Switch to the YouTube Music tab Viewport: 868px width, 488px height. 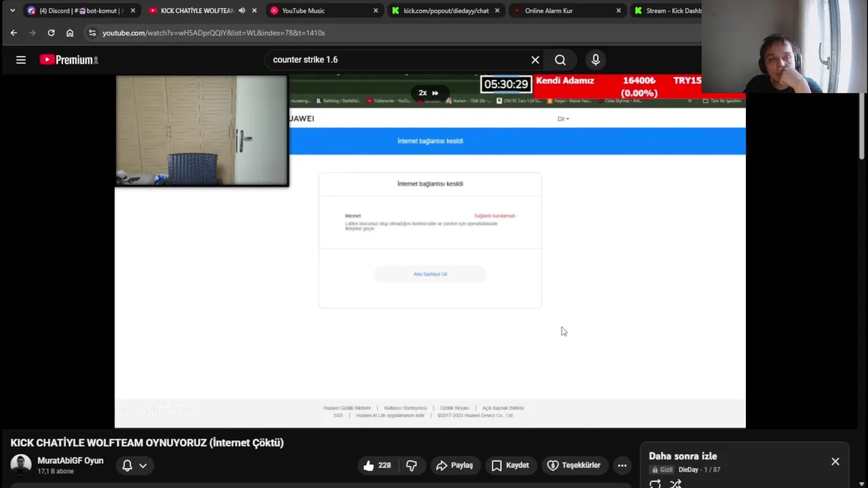coord(323,10)
